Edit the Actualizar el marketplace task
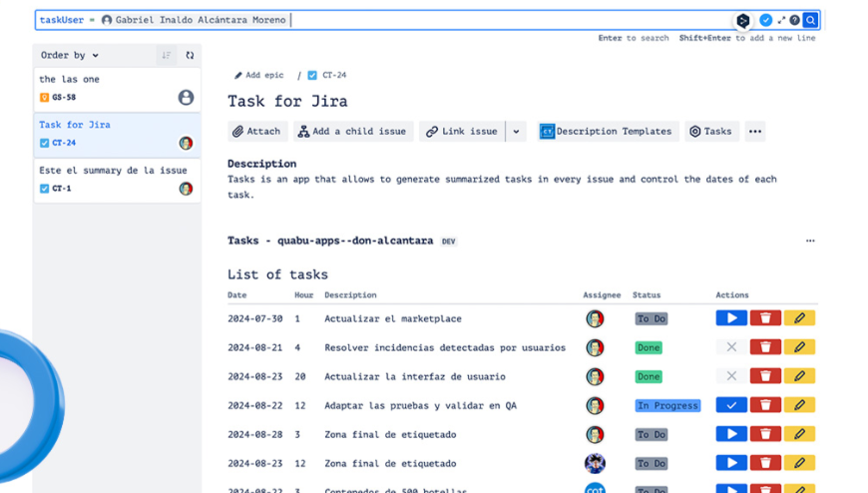This screenshot has height=493, width=868. point(799,318)
